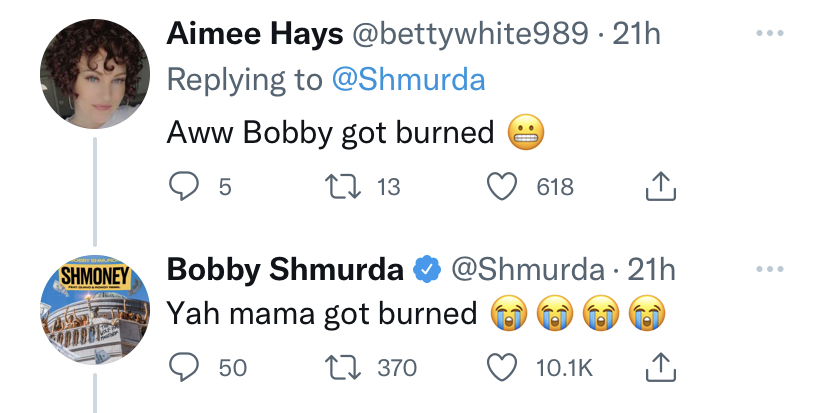
Task: Share Aimee Hays's tweet
Action: coord(658,185)
